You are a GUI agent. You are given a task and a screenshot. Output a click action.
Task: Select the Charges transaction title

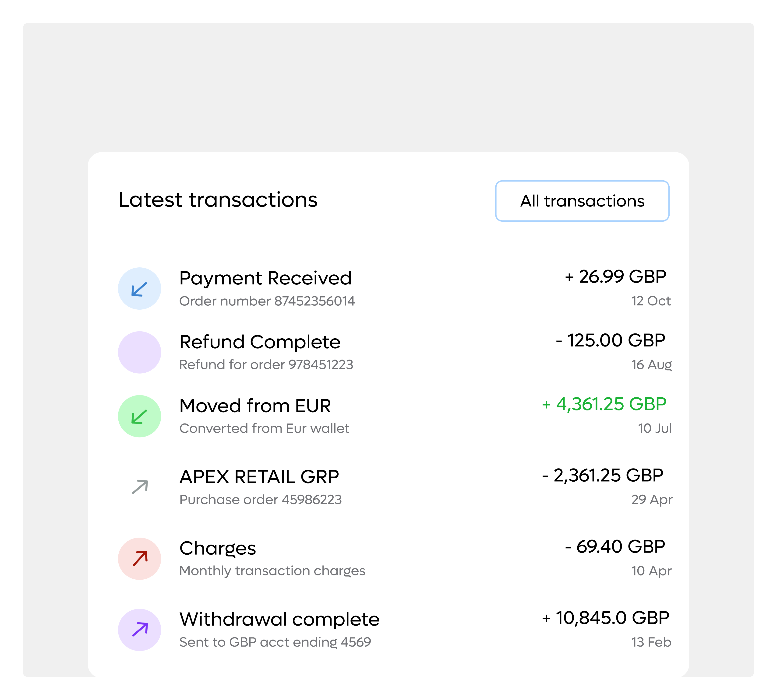[217, 549]
